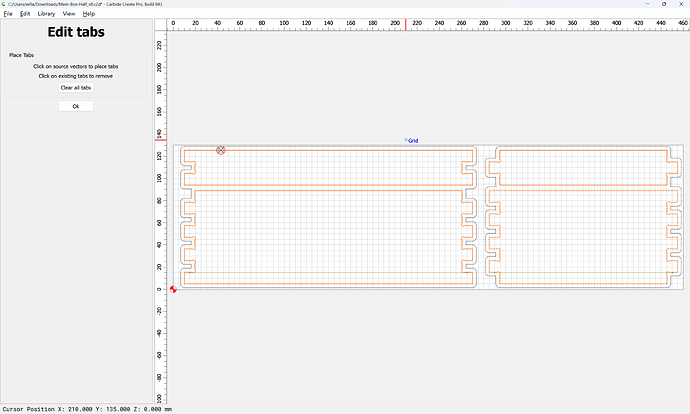The height and width of the screenshot is (414, 690).
Task: Click the Edit tabs heading
Action: click(76, 32)
